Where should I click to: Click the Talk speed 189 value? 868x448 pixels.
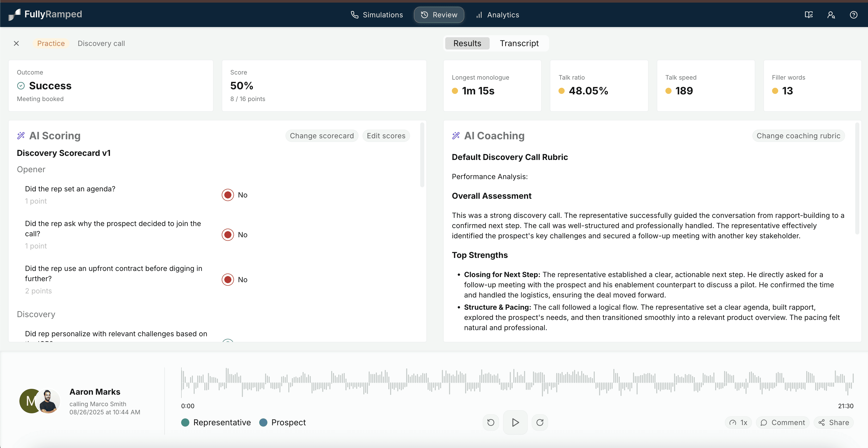pyautogui.click(x=684, y=91)
